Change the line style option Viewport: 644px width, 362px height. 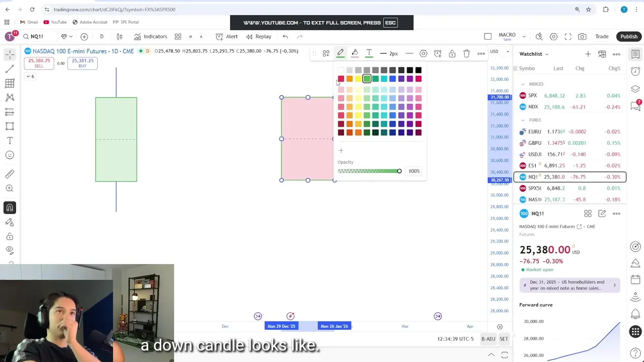pos(410,53)
